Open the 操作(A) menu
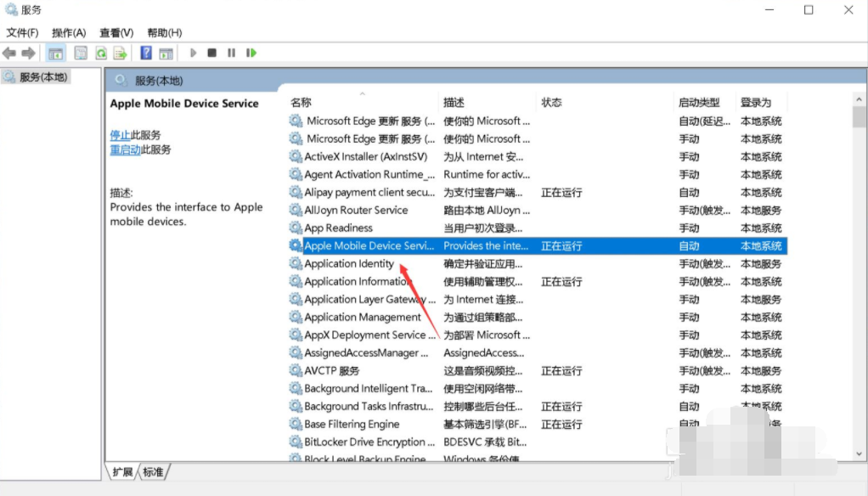Image resolution: width=868 pixels, height=496 pixels. 69,32
